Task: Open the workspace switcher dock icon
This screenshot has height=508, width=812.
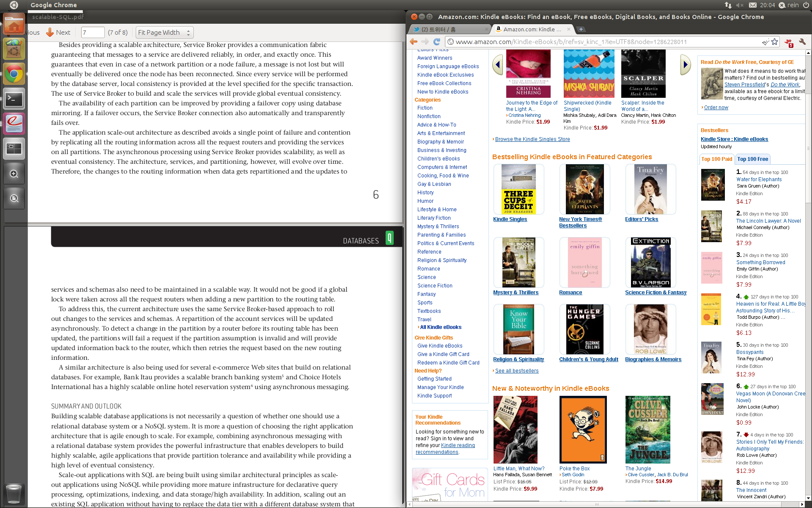Action: point(14,149)
